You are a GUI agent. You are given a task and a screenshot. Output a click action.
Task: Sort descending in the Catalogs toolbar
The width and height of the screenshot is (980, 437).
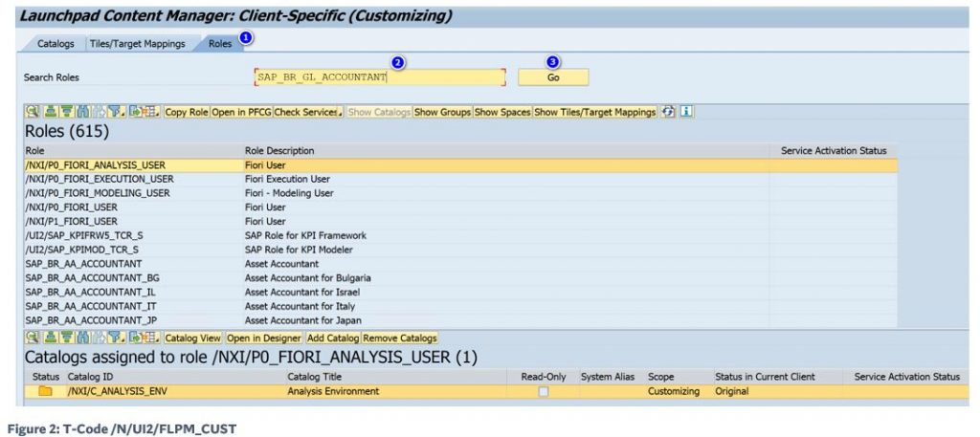(x=67, y=338)
